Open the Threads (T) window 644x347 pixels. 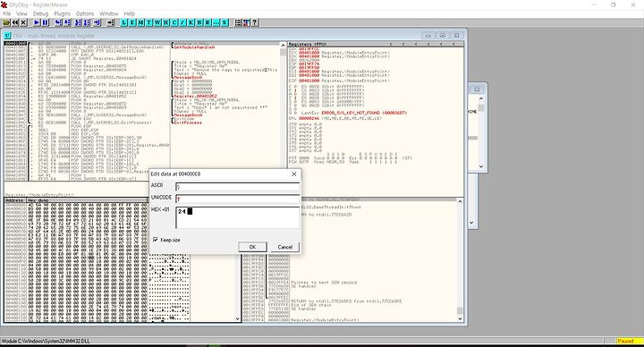[x=149, y=22]
